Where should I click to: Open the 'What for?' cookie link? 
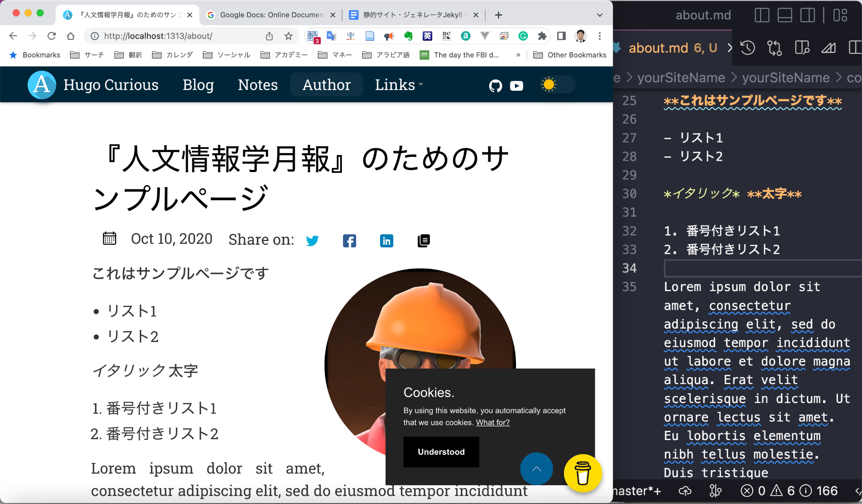pyautogui.click(x=493, y=422)
